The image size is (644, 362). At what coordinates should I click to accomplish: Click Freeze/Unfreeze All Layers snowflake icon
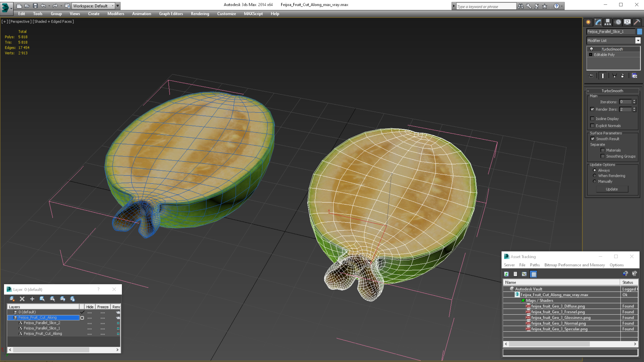tap(72, 299)
